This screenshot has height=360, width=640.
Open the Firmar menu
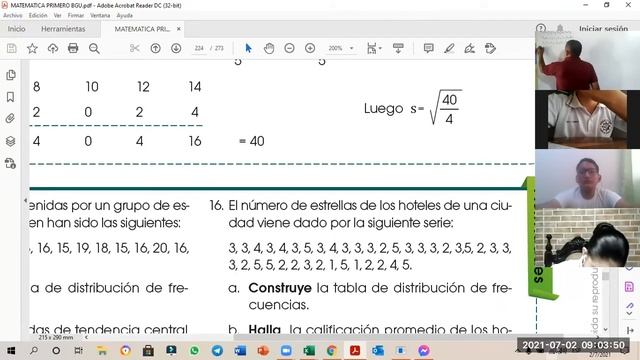pyautogui.click(x=76, y=15)
